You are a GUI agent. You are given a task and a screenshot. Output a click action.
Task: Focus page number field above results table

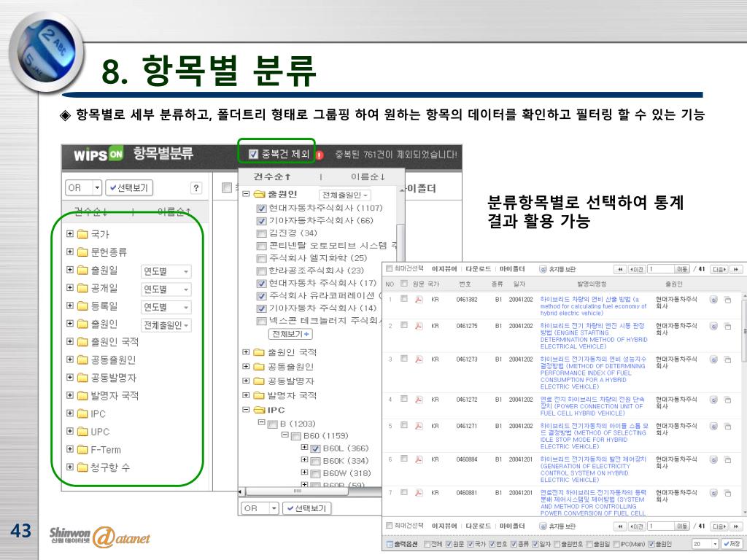(x=660, y=270)
